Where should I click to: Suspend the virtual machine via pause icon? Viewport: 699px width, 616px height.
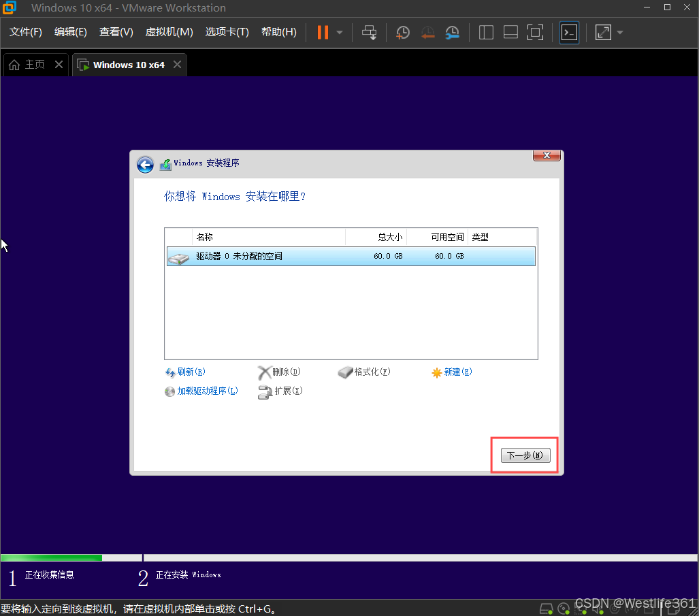point(323,32)
